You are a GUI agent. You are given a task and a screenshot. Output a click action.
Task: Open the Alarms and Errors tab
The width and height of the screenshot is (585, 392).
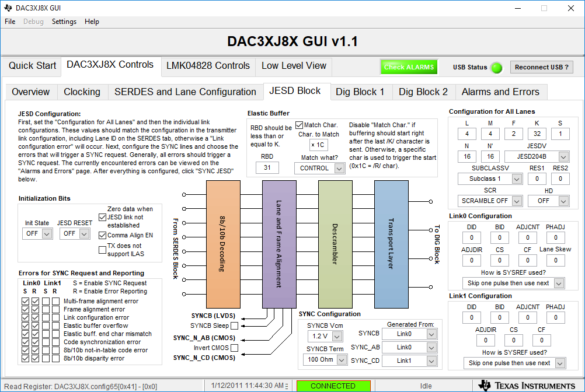click(500, 92)
